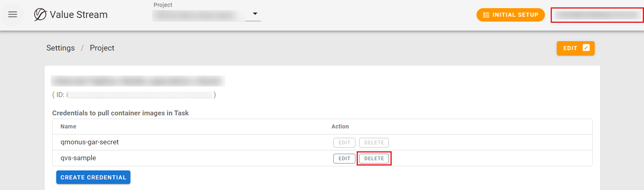Click the pencil icon on orange Edit button

[x=586, y=48]
